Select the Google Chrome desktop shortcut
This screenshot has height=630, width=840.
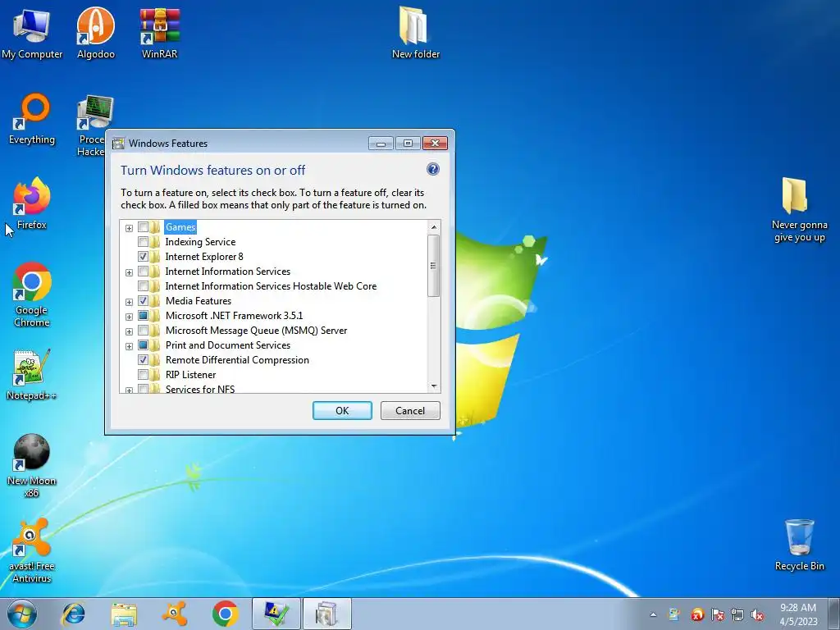pyautogui.click(x=32, y=294)
